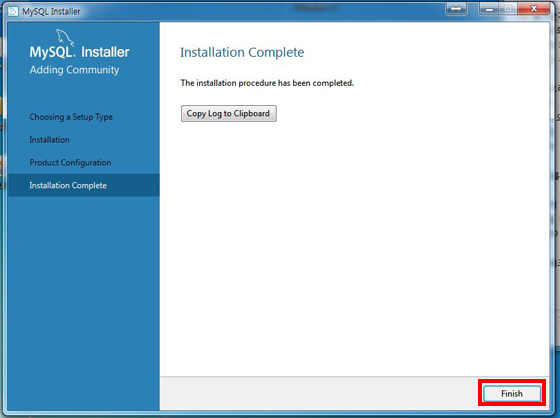The height and width of the screenshot is (418, 560).
Task: Click the Finish button
Action: (512, 393)
